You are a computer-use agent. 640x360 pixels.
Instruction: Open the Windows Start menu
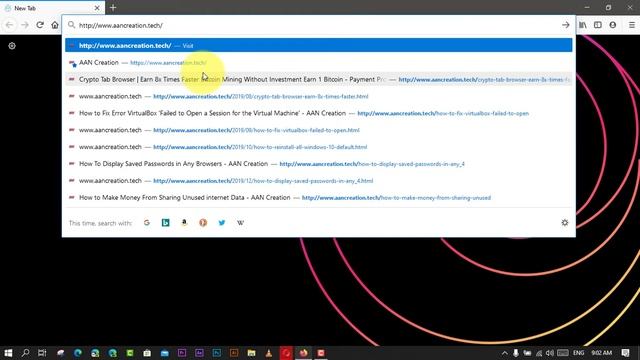tap(8, 353)
